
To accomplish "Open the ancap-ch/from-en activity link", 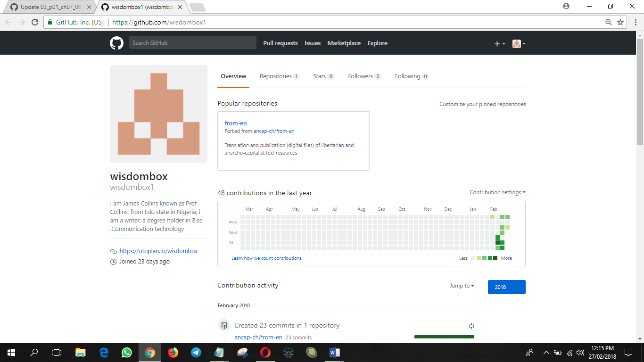I will [x=258, y=337].
